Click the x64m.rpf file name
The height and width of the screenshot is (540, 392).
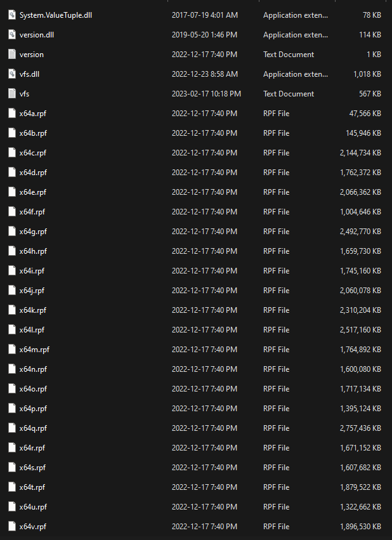(x=34, y=350)
